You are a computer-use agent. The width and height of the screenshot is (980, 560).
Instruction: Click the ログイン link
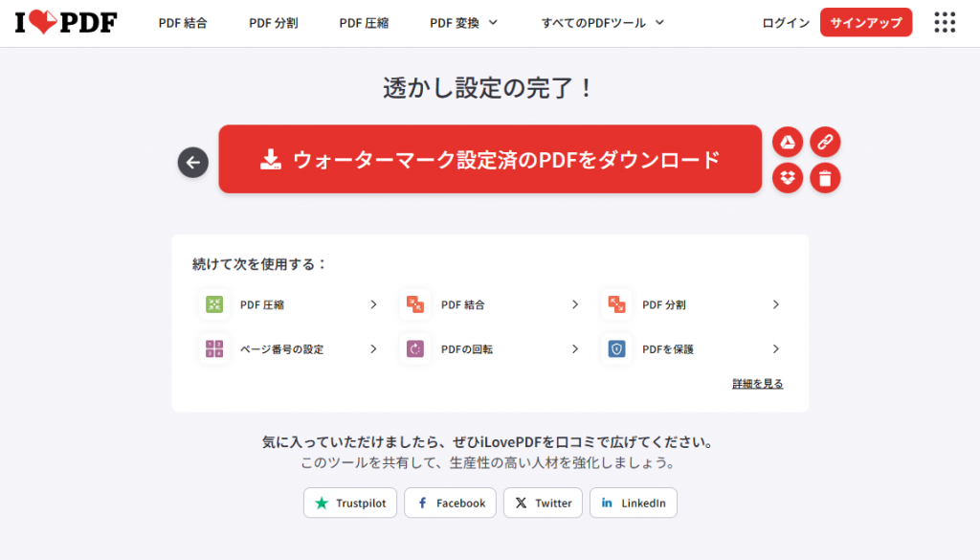coord(786,22)
